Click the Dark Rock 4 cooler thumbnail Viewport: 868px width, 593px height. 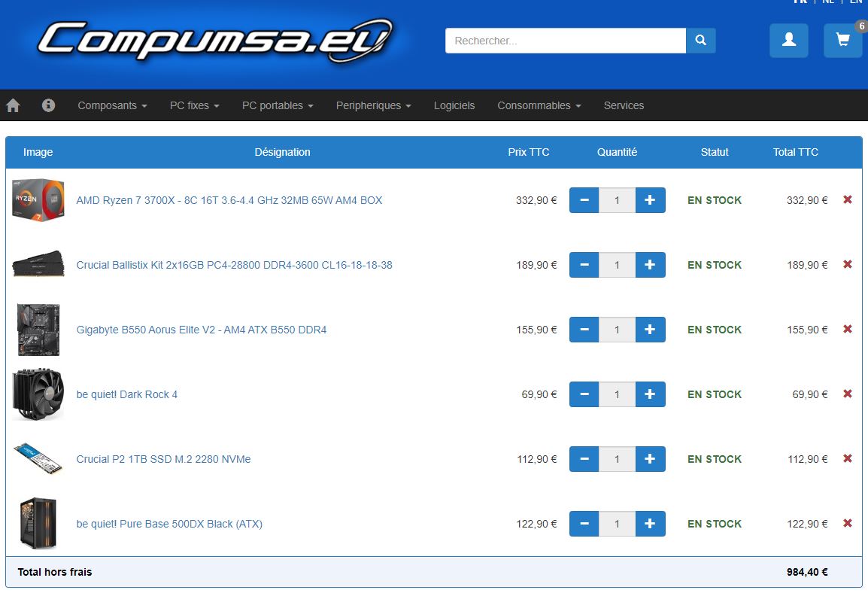38,394
